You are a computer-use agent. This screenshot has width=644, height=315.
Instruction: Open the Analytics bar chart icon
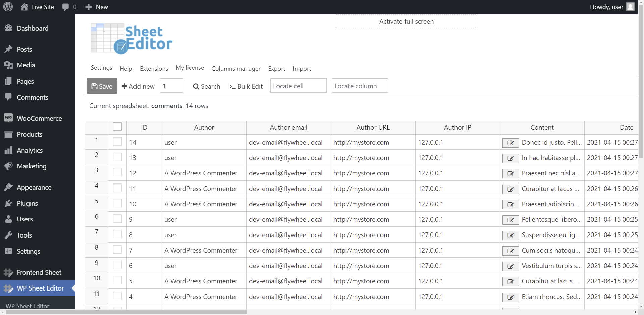(8, 150)
